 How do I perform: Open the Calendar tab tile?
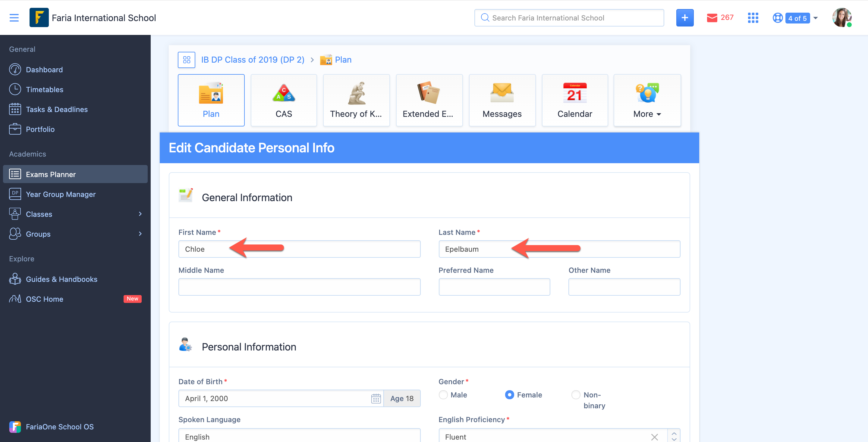pos(575,100)
